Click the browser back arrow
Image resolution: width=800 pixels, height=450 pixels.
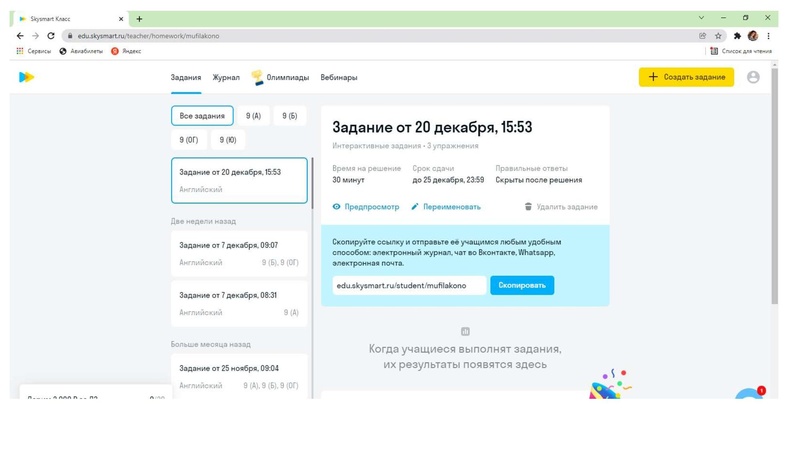(20, 36)
